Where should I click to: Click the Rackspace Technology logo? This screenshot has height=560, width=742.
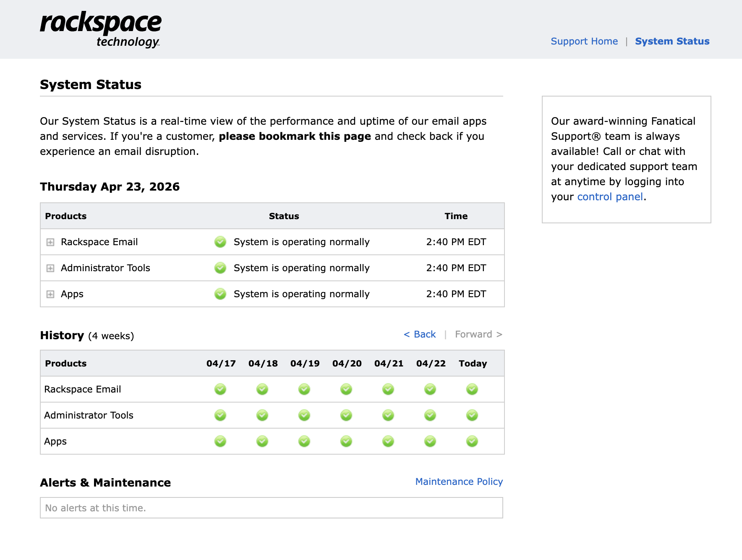pyautogui.click(x=101, y=29)
